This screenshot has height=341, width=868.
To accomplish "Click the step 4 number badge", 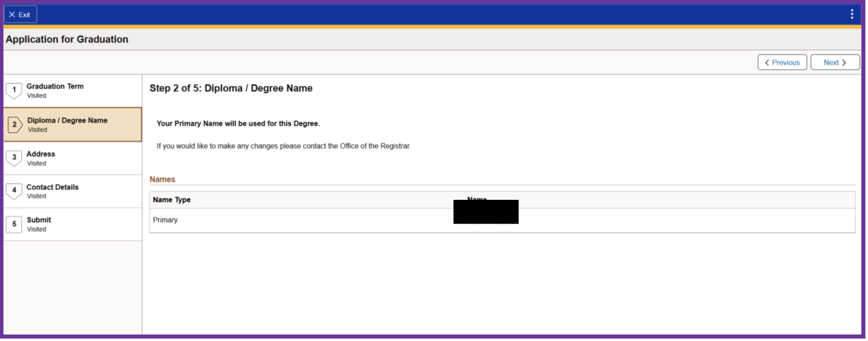I will pos(14,190).
